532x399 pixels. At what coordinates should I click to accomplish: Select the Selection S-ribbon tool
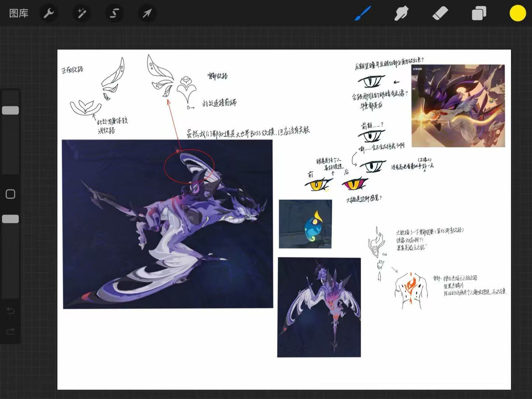pyautogui.click(x=114, y=14)
